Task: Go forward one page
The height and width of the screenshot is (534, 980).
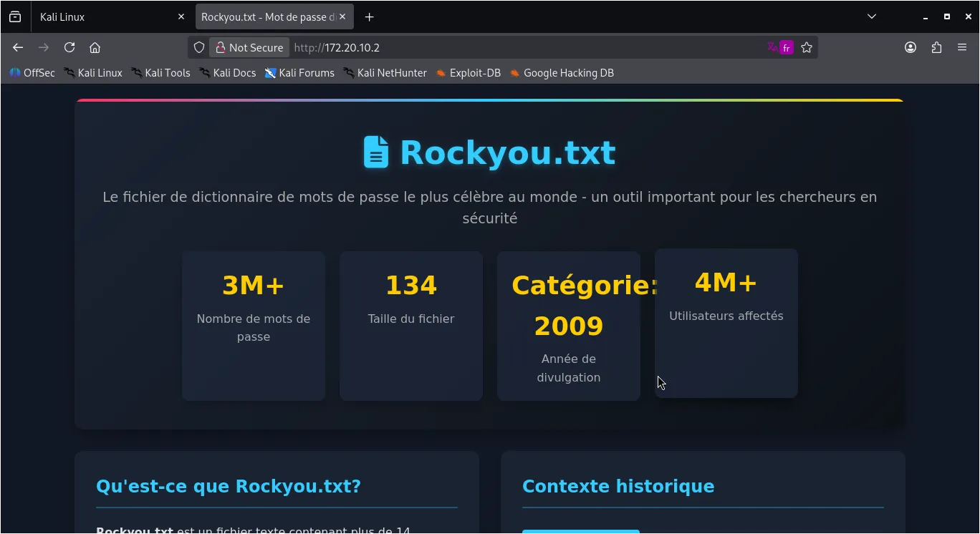Action: pyautogui.click(x=44, y=47)
